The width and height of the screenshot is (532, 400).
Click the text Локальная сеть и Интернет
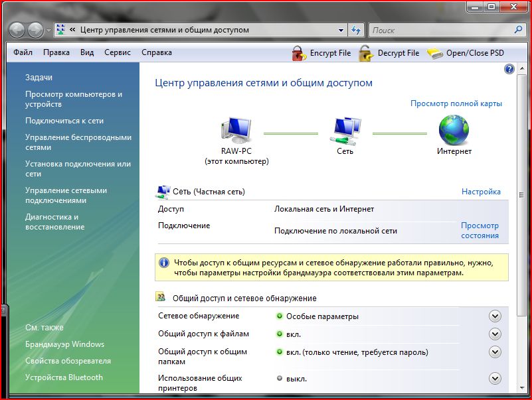click(x=324, y=209)
